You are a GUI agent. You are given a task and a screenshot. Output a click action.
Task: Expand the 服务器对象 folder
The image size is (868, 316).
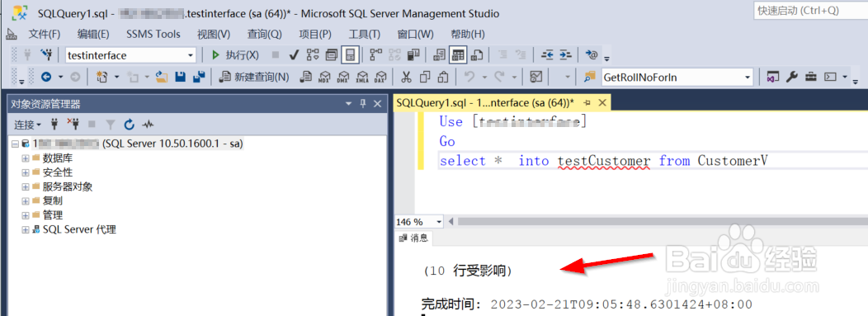tap(25, 186)
